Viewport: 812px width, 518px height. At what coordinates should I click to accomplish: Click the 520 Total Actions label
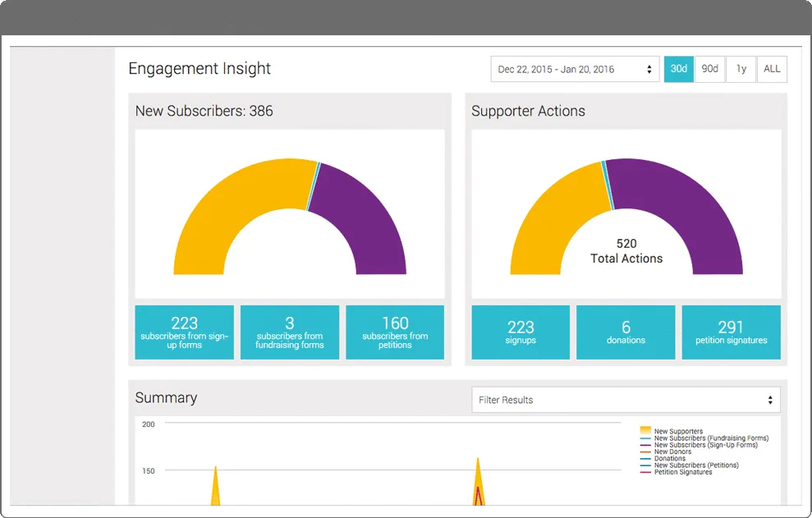point(626,251)
